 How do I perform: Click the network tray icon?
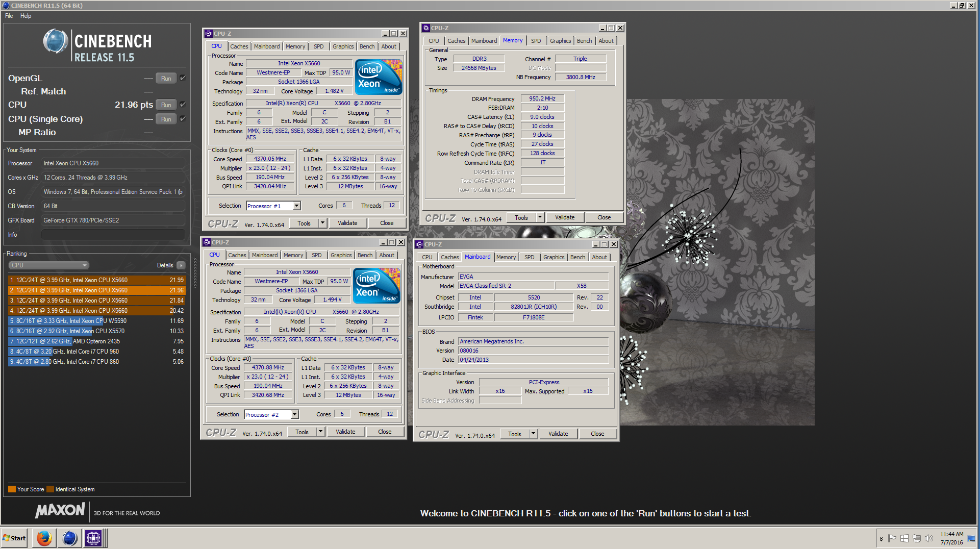tap(917, 538)
